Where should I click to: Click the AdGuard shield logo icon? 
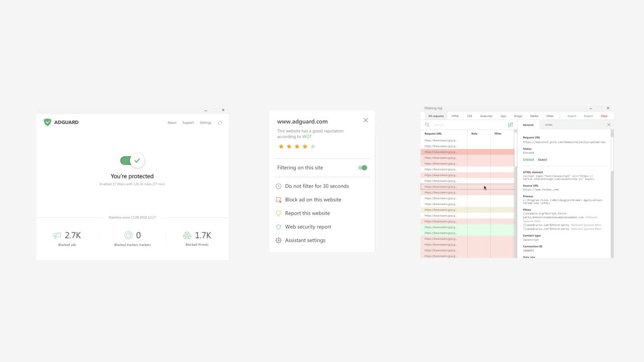click(x=47, y=122)
